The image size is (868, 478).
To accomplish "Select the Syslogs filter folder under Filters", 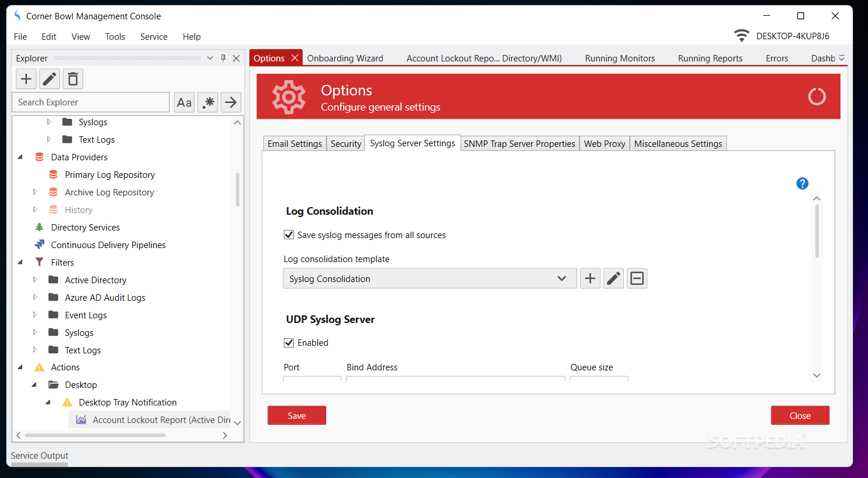I will point(79,332).
